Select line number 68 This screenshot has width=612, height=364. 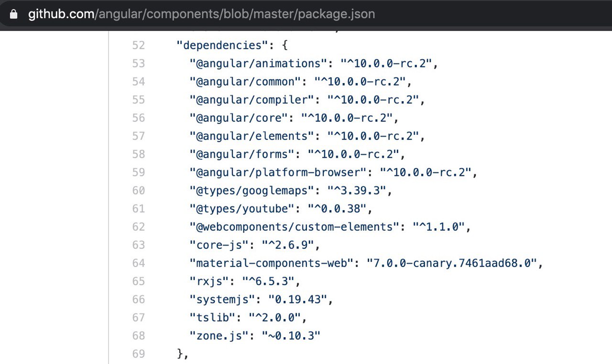[139, 336]
